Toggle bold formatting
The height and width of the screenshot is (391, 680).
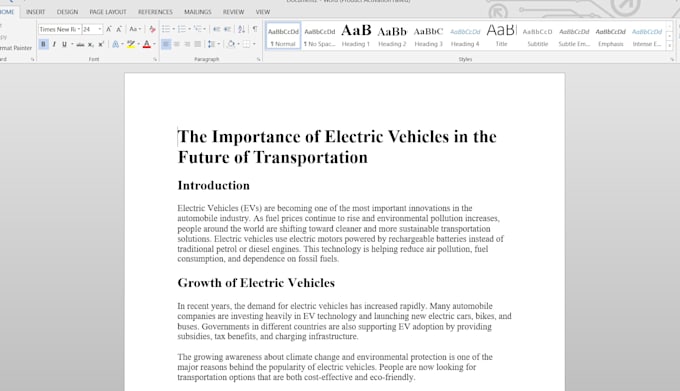43,44
